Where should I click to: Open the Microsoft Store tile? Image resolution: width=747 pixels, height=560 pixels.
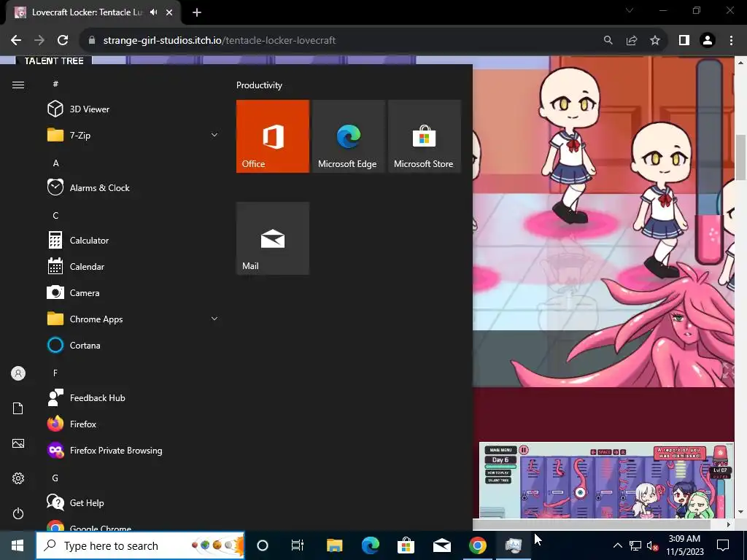point(424,136)
